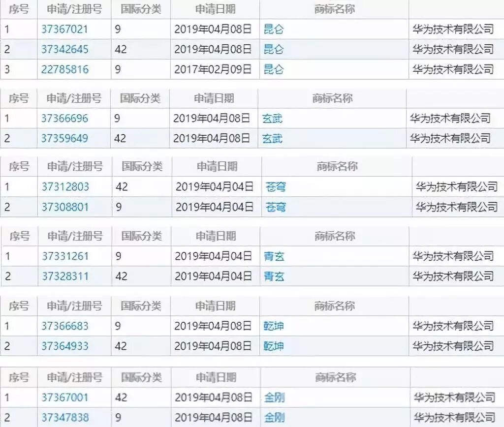Open registration number 37308801 link
The height and width of the screenshot is (427, 504).
pyautogui.click(x=65, y=207)
